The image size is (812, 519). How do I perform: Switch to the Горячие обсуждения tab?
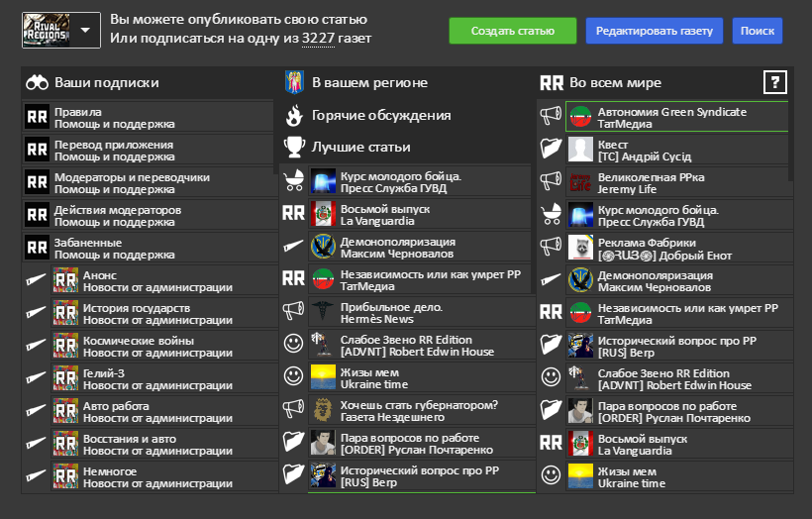(x=381, y=116)
